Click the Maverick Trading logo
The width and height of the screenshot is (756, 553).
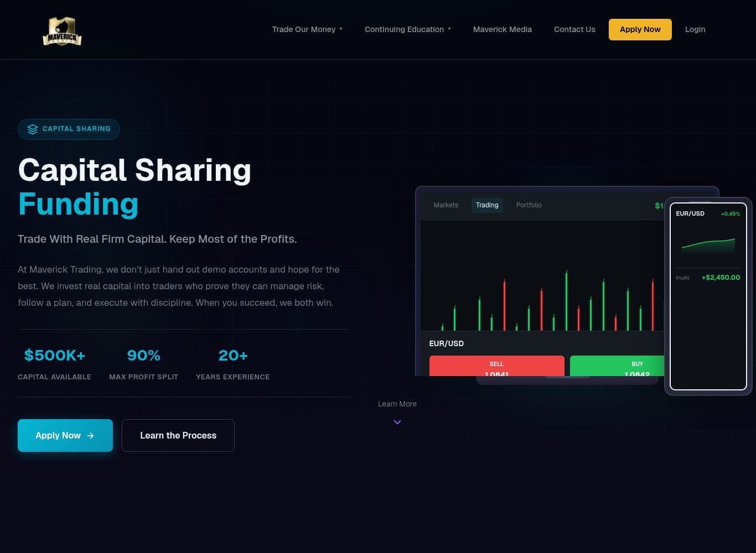click(62, 31)
